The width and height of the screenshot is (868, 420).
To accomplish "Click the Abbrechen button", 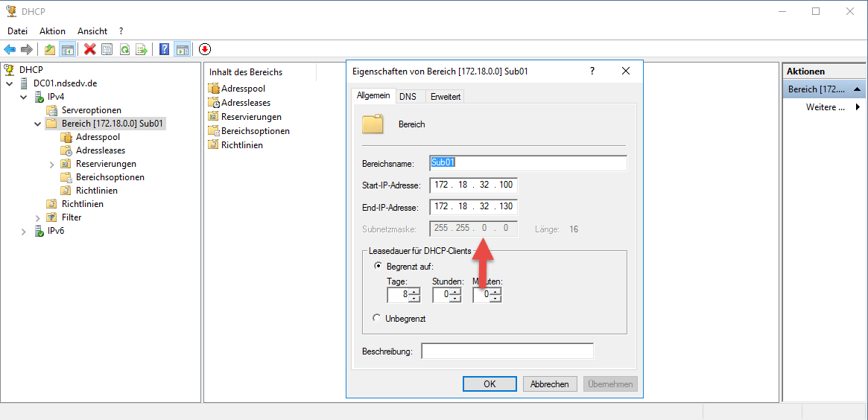I will [x=550, y=384].
